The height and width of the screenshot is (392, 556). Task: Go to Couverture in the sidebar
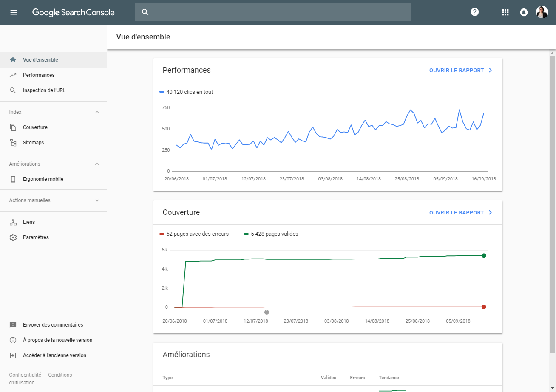point(54,127)
